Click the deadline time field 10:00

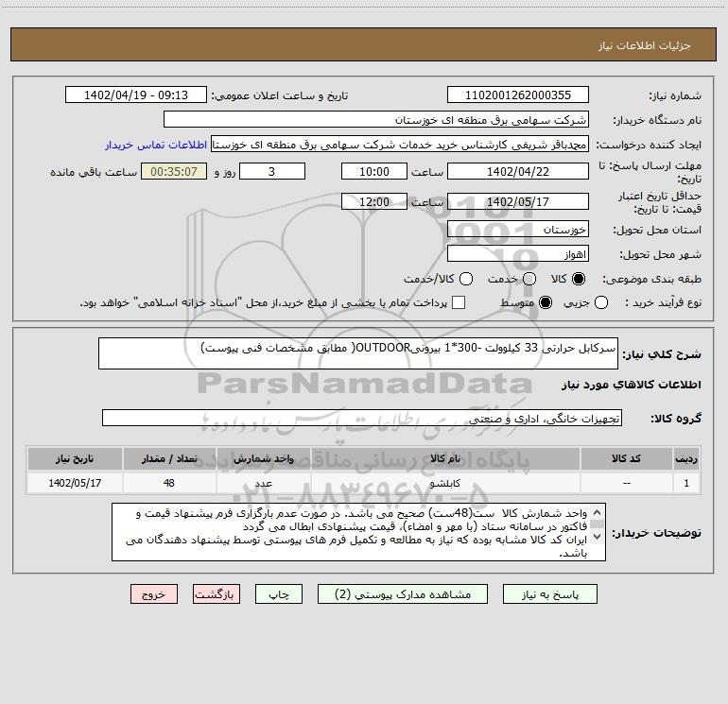pyautogui.click(x=374, y=171)
